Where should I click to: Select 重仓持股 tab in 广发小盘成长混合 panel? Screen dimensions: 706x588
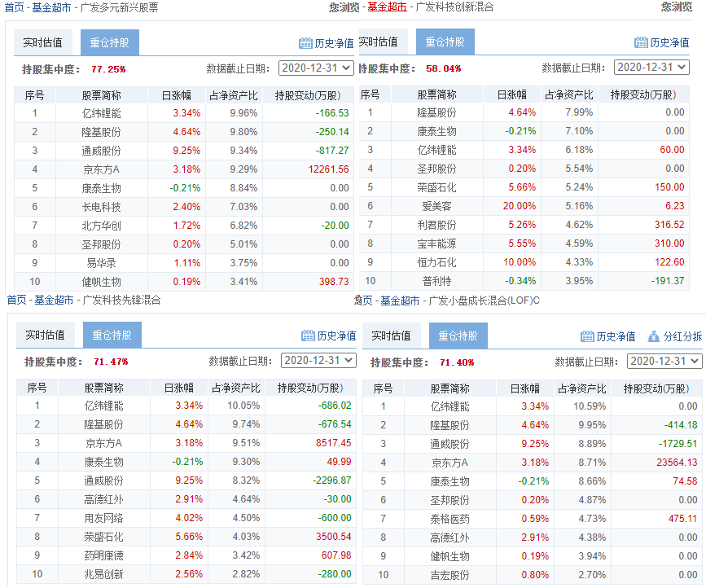[x=458, y=336]
